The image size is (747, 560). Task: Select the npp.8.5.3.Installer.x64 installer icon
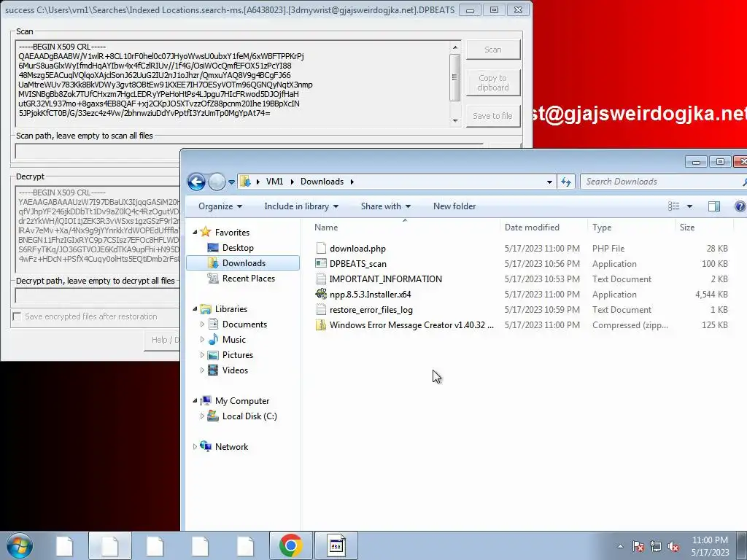[321, 294]
